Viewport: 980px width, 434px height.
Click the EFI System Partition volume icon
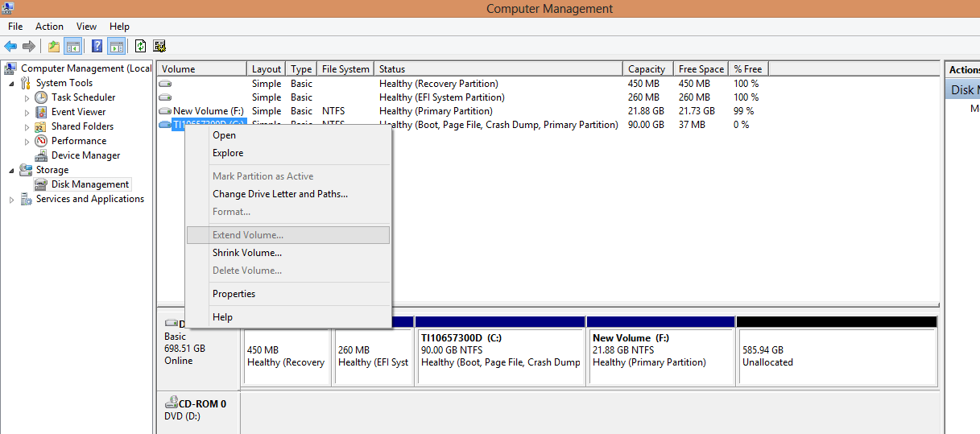(x=165, y=97)
